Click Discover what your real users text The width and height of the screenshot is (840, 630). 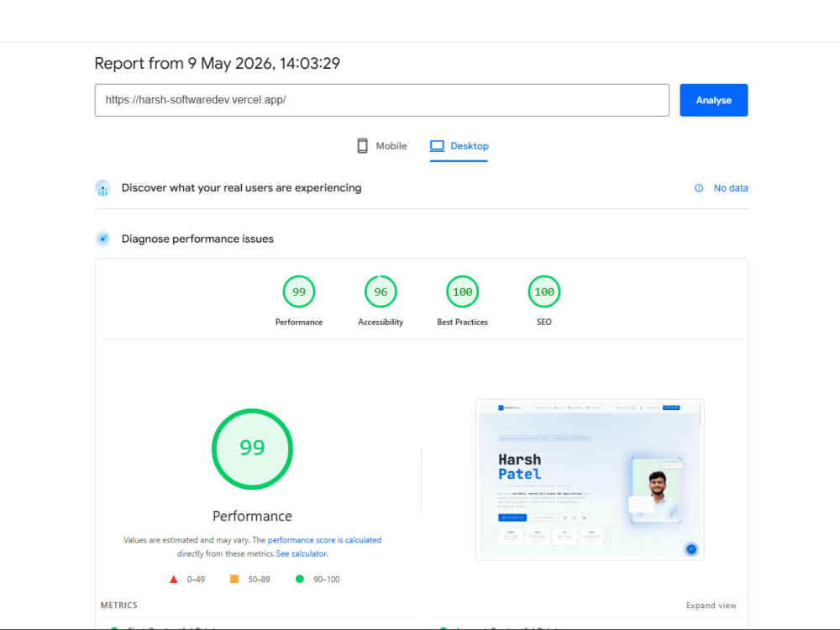[x=242, y=188]
